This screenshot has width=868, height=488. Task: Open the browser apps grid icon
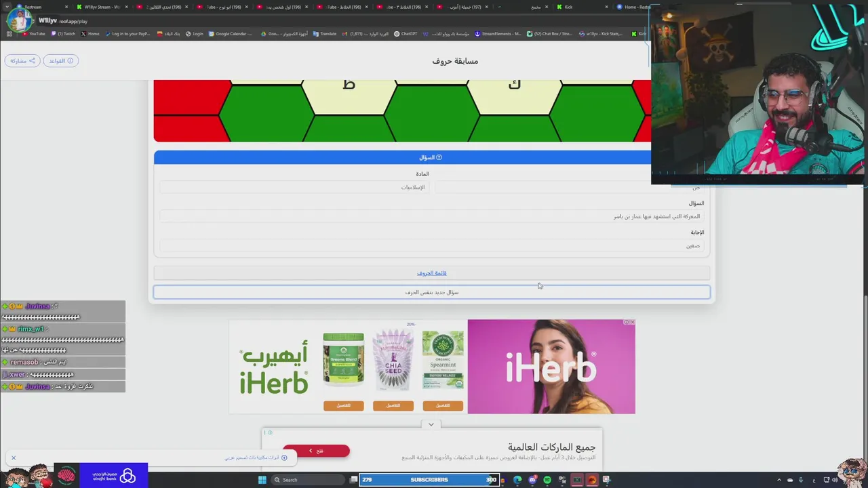point(9,34)
